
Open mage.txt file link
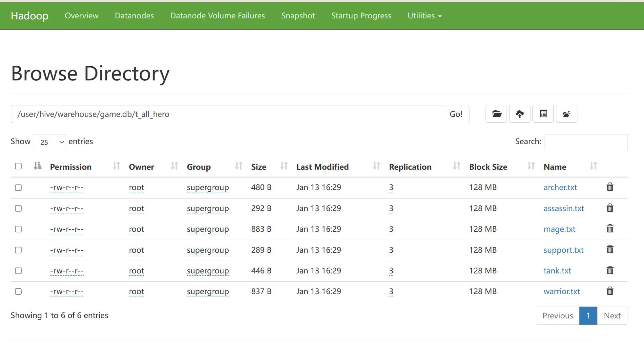pos(559,229)
